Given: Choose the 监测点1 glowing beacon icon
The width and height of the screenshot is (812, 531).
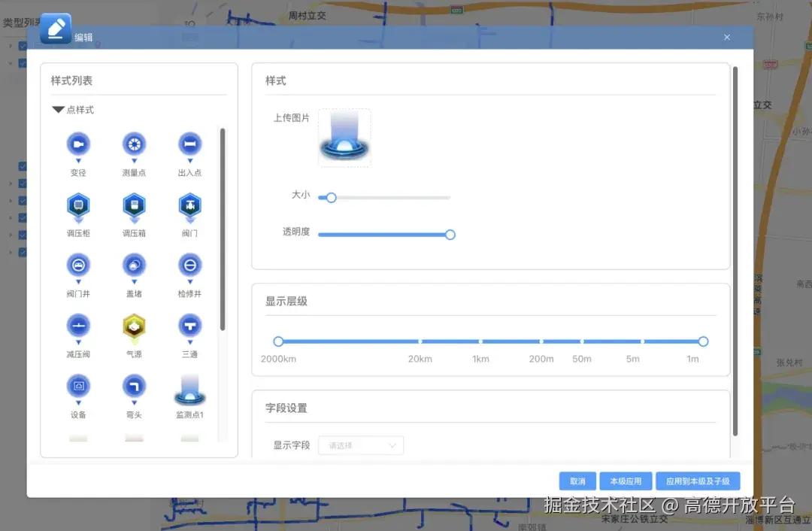Looking at the screenshot, I should coord(189,390).
